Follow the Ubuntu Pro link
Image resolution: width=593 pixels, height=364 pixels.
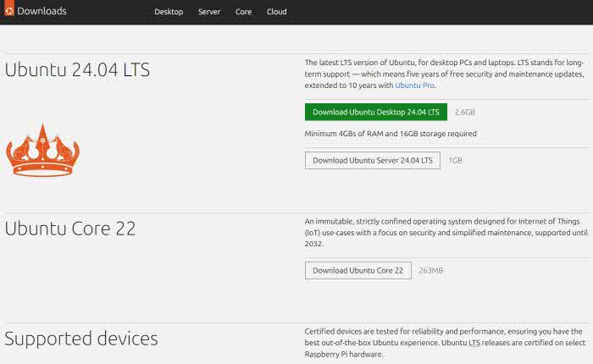pos(414,85)
